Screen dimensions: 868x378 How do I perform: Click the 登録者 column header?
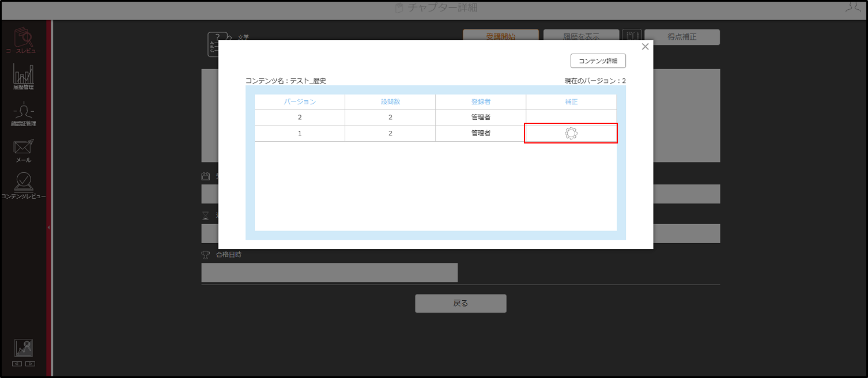pyautogui.click(x=481, y=102)
